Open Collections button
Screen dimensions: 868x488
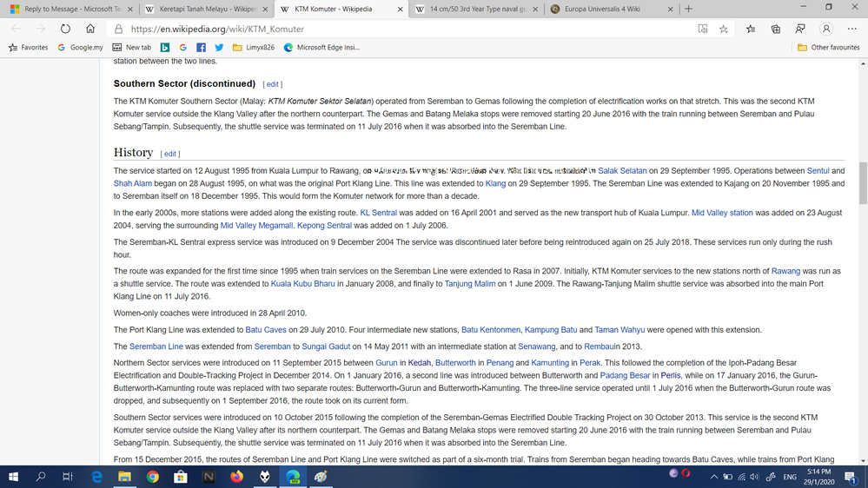(776, 29)
